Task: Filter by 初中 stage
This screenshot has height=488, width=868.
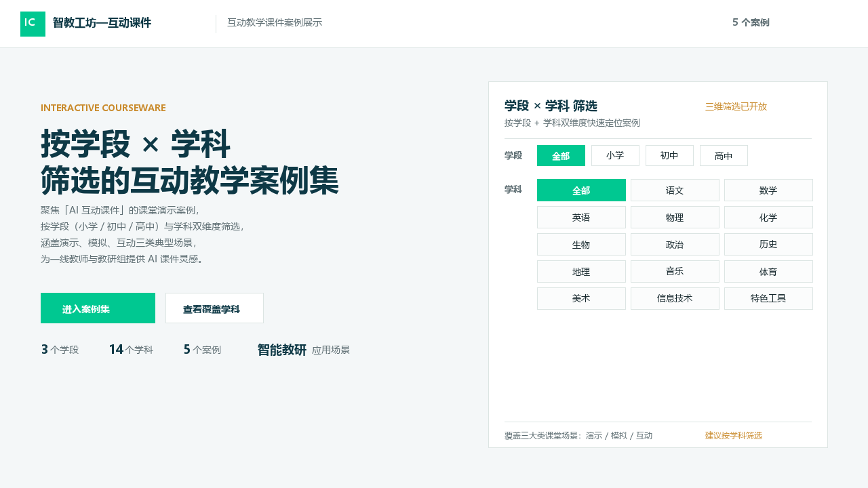Action: pyautogui.click(x=669, y=156)
